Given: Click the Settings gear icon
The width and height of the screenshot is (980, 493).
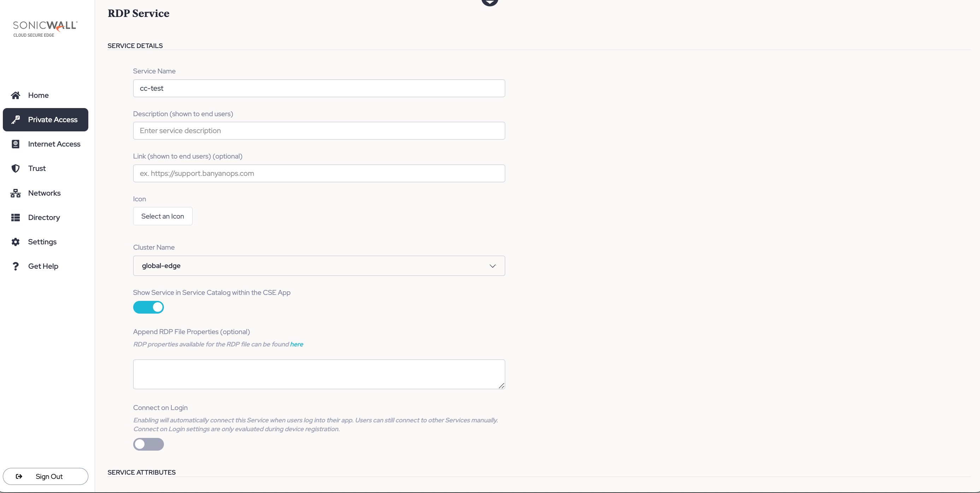Looking at the screenshot, I should click(16, 242).
